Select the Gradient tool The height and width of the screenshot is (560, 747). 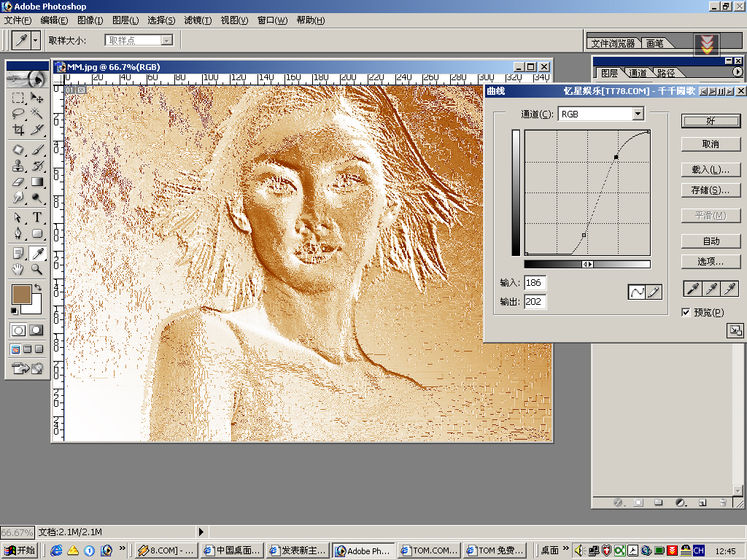coord(36,182)
